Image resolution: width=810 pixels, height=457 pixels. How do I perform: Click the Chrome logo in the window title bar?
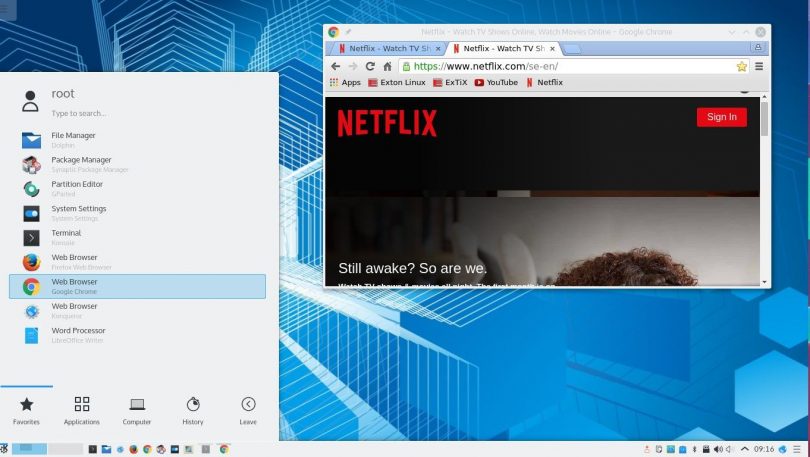(x=334, y=32)
